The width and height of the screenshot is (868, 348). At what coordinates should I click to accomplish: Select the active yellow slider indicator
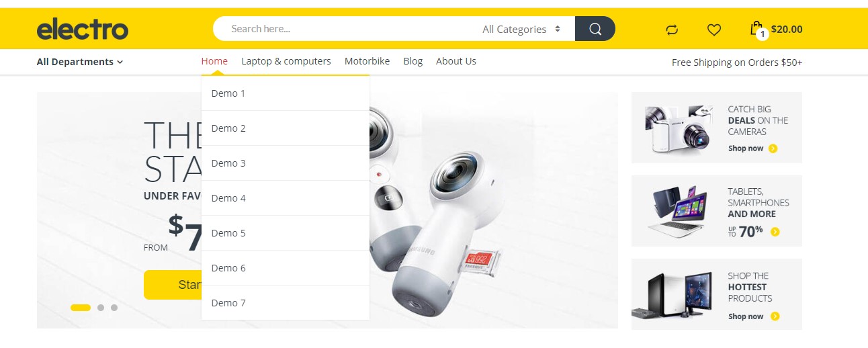point(81,308)
